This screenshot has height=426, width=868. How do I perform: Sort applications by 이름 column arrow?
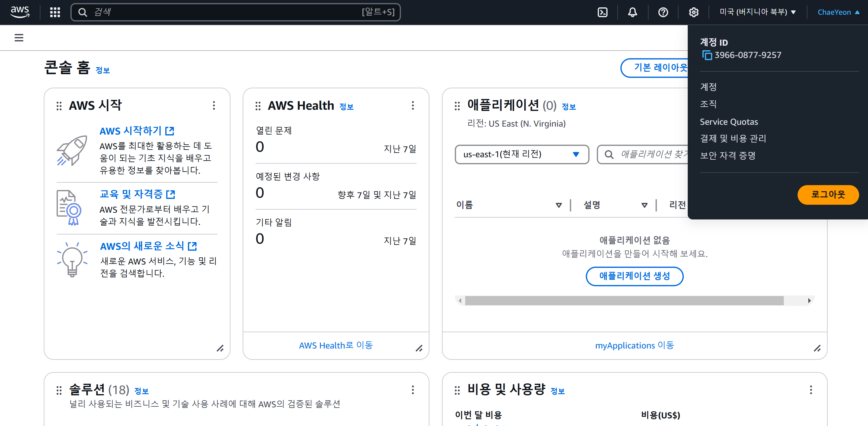pyautogui.click(x=558, y=205)
